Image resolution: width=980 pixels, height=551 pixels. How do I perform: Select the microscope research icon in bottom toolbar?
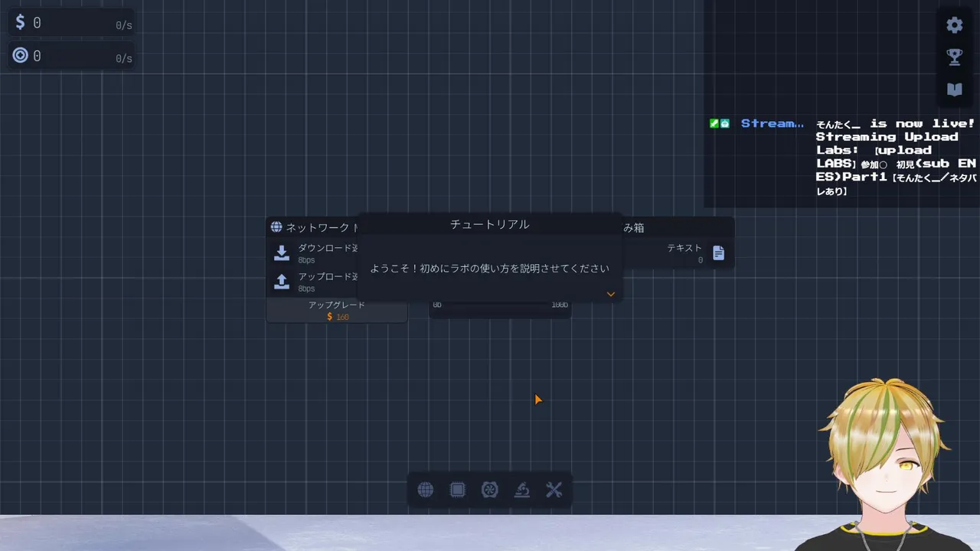click(x=522, y=490)
